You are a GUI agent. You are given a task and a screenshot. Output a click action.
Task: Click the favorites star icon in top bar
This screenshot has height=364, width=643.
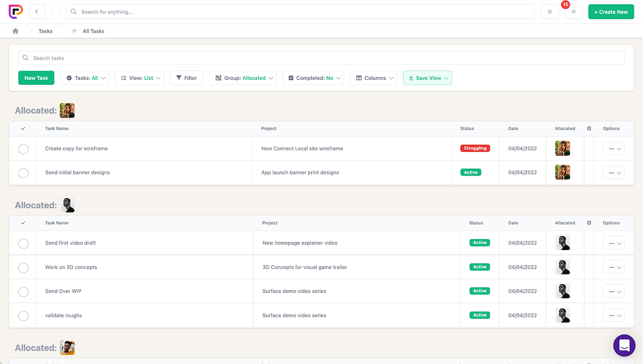(x=550, y=12)
